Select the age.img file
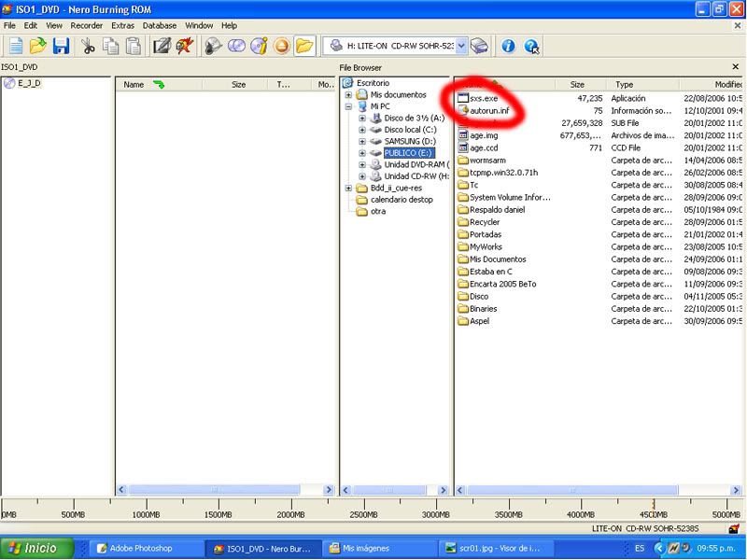 484,135
